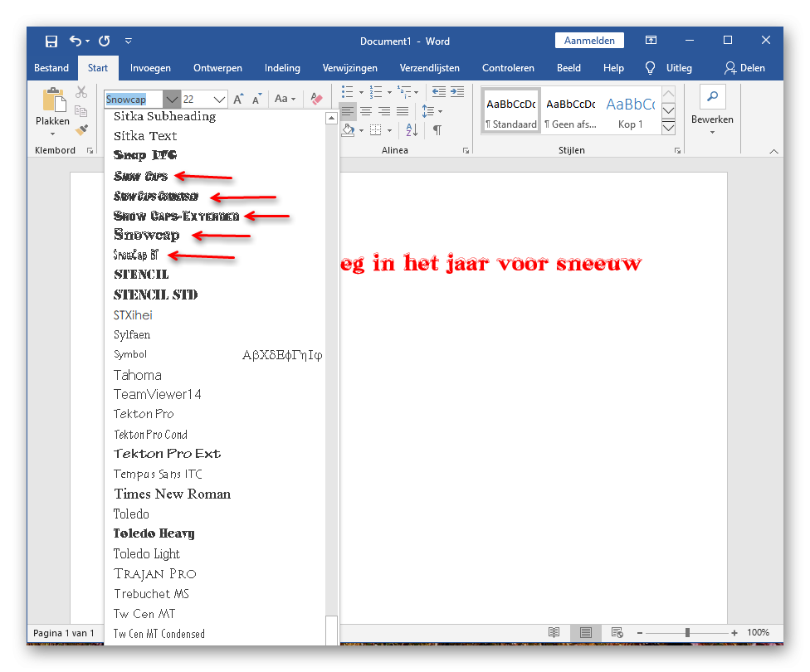Click the Save icon in title bar
The height and width of the screenshot is (672, 810).
51,41
